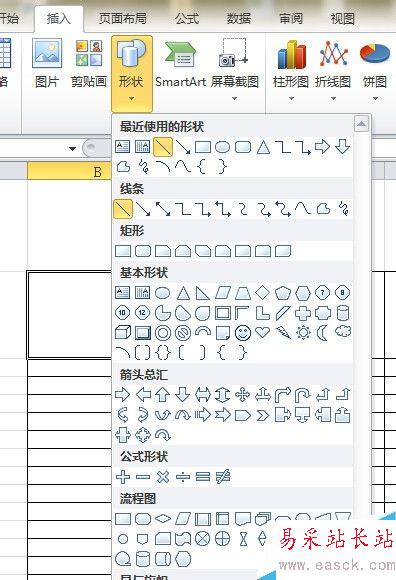Choose the no-symbol prohibited shape
The width and height of the screenshot is (396, 580).
click(183, 333)
